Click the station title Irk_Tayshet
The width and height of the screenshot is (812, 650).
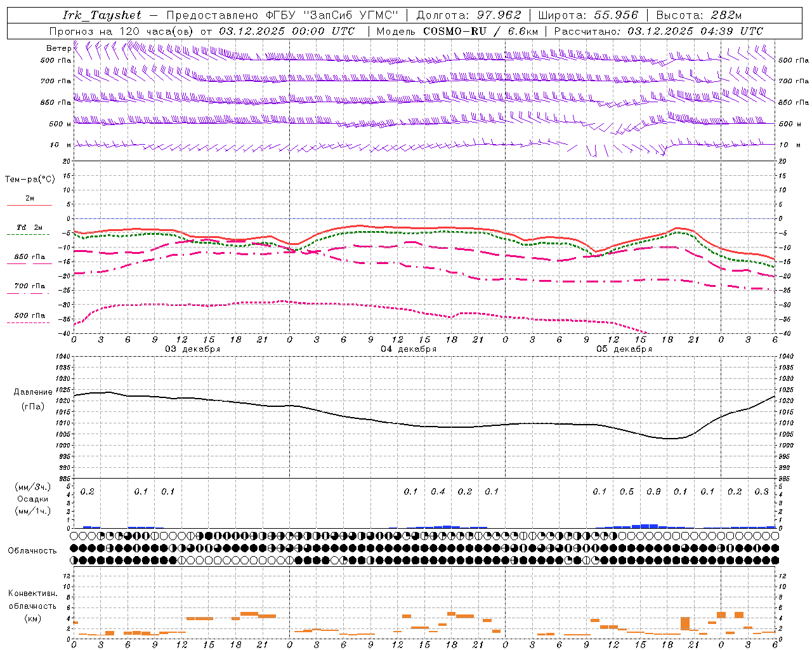102,15
